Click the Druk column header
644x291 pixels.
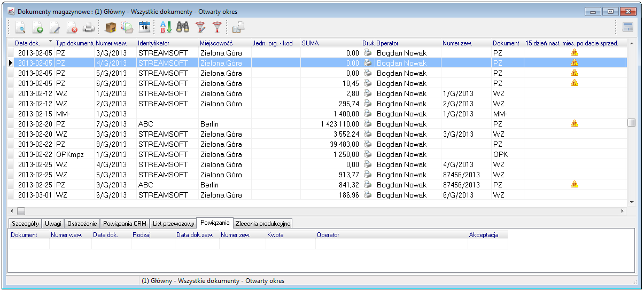tap(368, 43)
